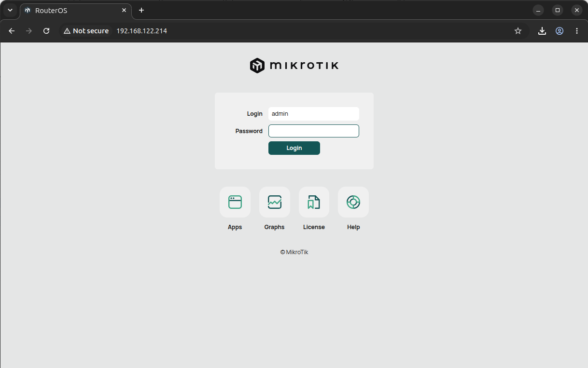The height and width of the screenshot is (368, 588).
Task: Close the RouterOS tab
Action: [124, 10]
